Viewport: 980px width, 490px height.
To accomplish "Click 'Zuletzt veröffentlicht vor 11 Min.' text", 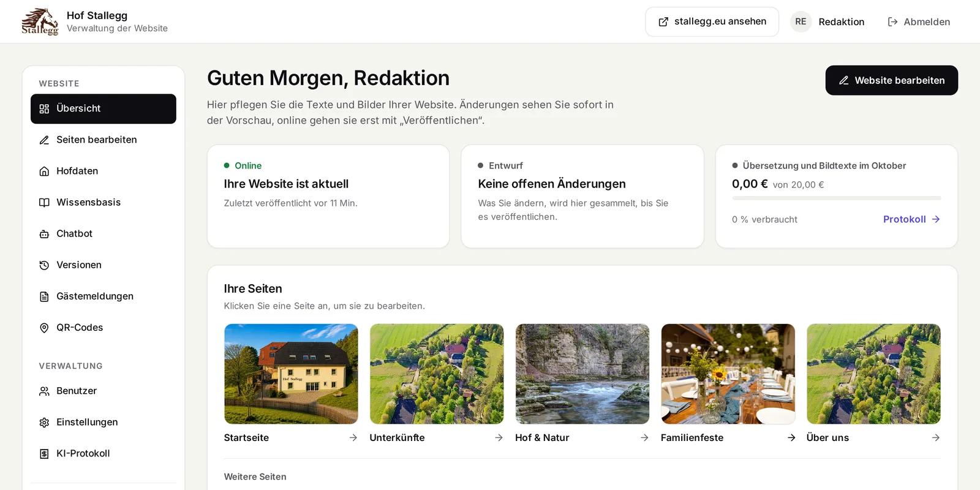I will pos(290,203).
